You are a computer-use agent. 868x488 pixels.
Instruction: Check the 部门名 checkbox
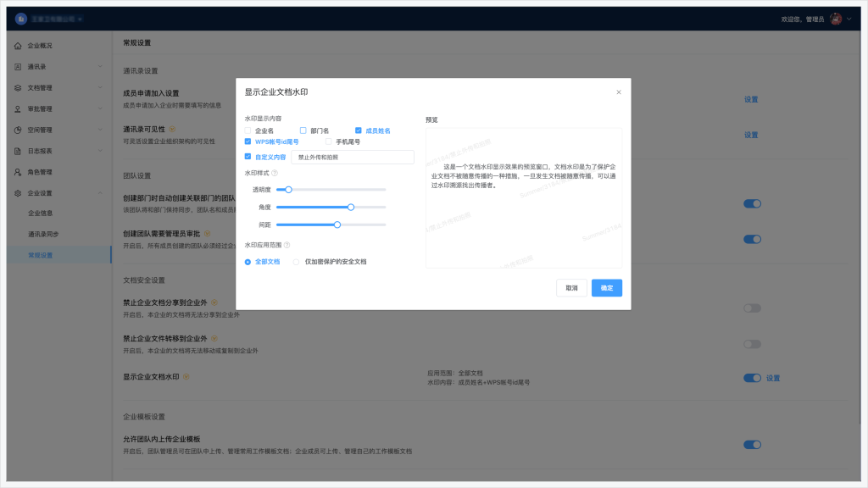[303, 130]
